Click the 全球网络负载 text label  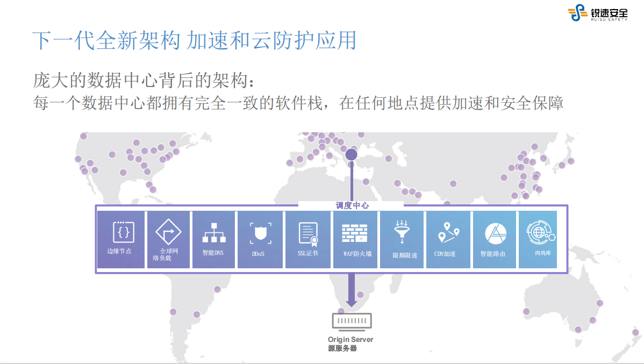coord(168,254)
